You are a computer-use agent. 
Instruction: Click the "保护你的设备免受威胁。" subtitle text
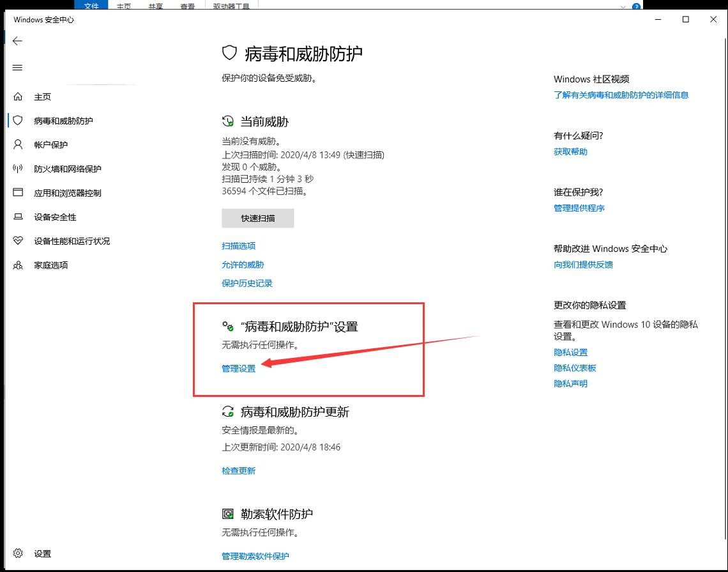point(269,79)
